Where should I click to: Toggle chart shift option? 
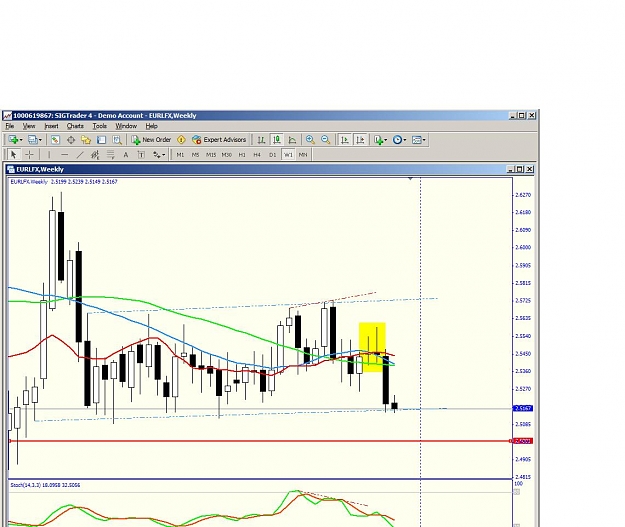[x=360, y=140]
